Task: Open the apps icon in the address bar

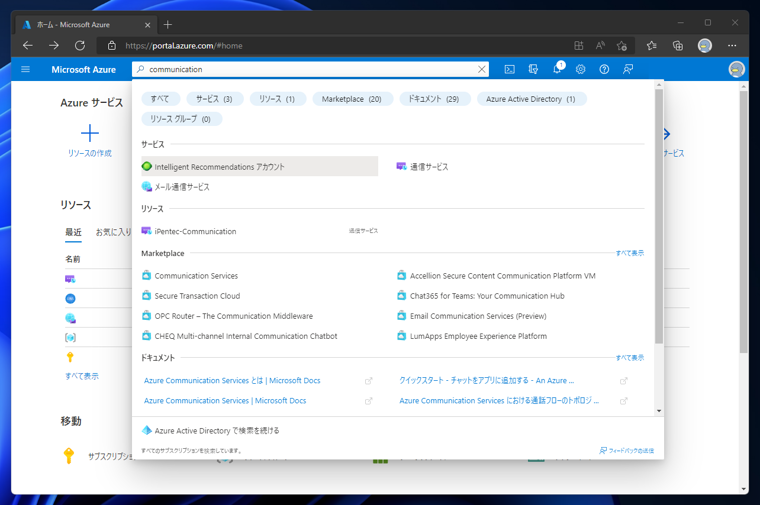Action: [x=579, y=46]
